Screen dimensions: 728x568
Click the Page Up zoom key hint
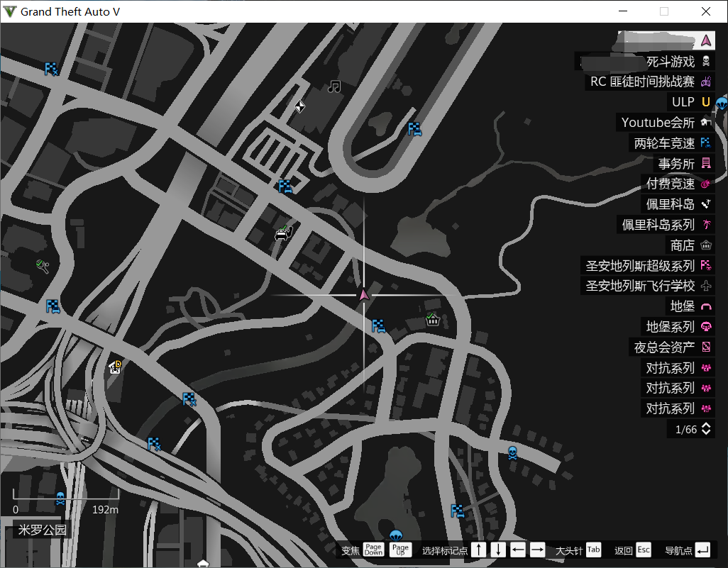[x=400, y=550]
